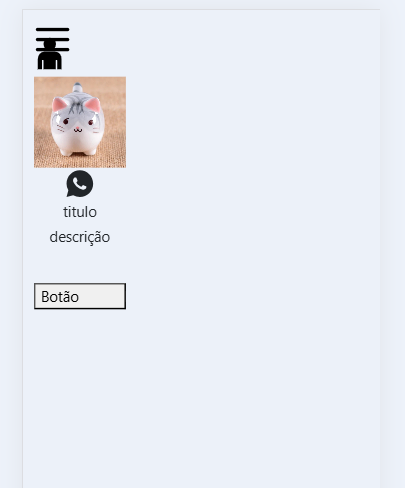Click the description label descrição

point(80,237)
